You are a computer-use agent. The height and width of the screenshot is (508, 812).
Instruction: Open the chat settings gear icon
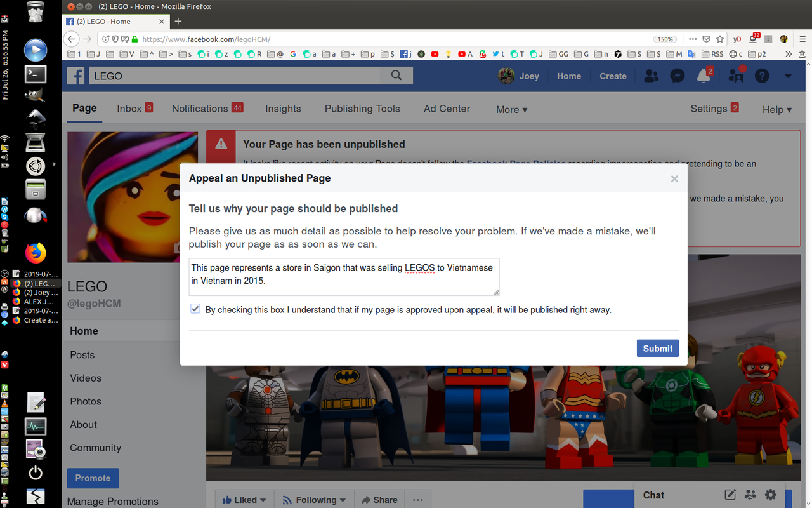(x=771, y=495)
